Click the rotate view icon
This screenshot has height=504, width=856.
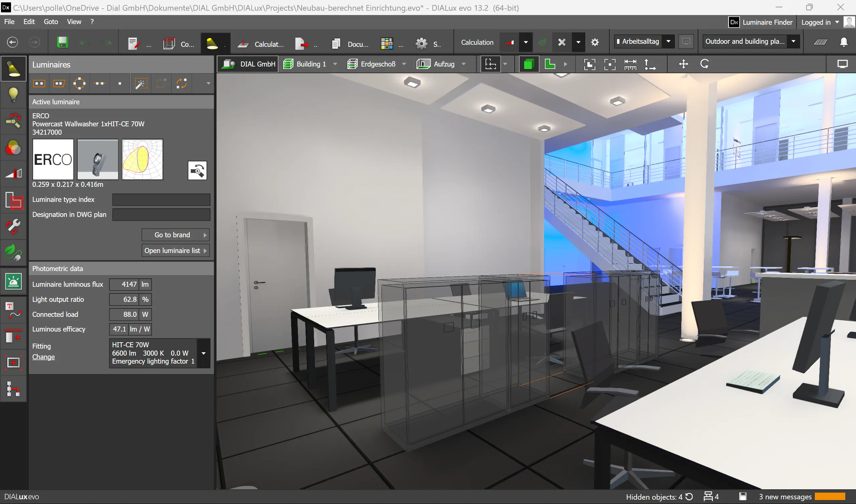pyautogui.click(x=704, y=64)
